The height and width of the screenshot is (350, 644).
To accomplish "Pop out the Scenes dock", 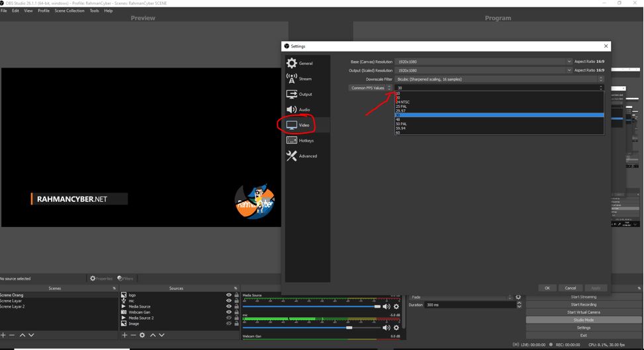I will point(115,288).
